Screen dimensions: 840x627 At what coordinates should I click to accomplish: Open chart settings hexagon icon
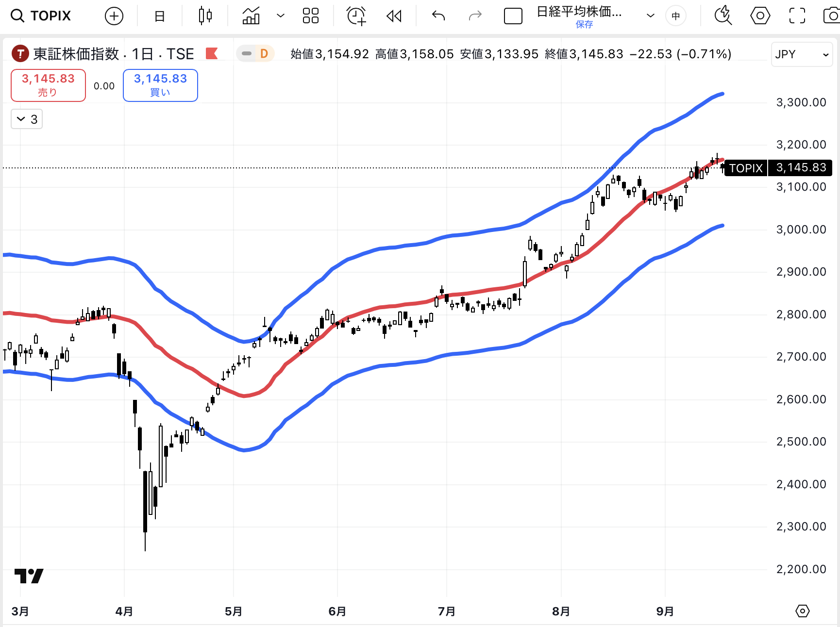[760, 16]
